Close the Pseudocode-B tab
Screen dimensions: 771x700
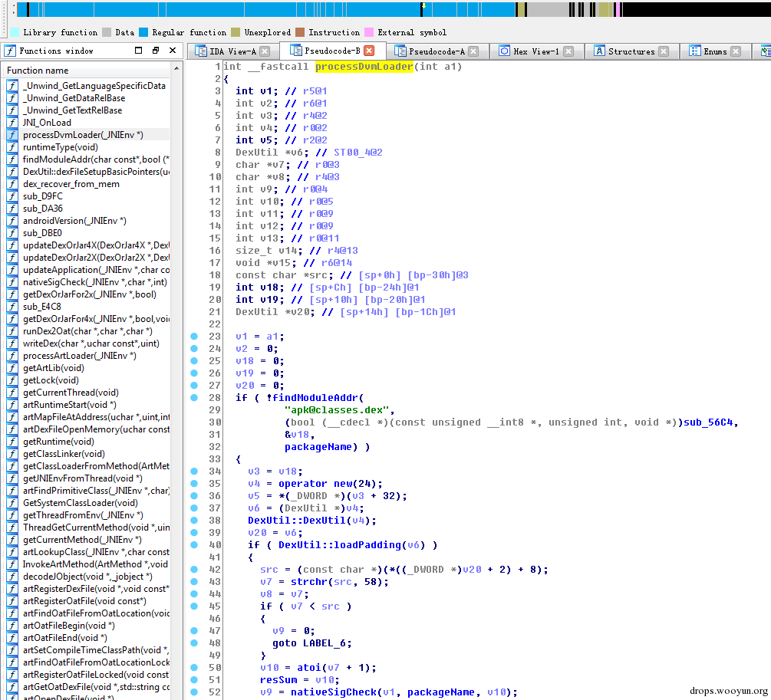point(369,51)
